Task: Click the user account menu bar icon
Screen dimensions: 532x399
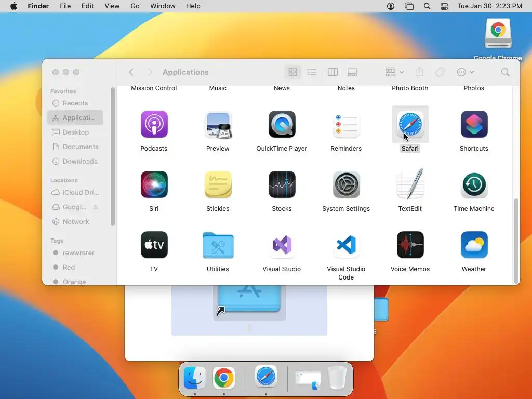Action: [391, 6]
